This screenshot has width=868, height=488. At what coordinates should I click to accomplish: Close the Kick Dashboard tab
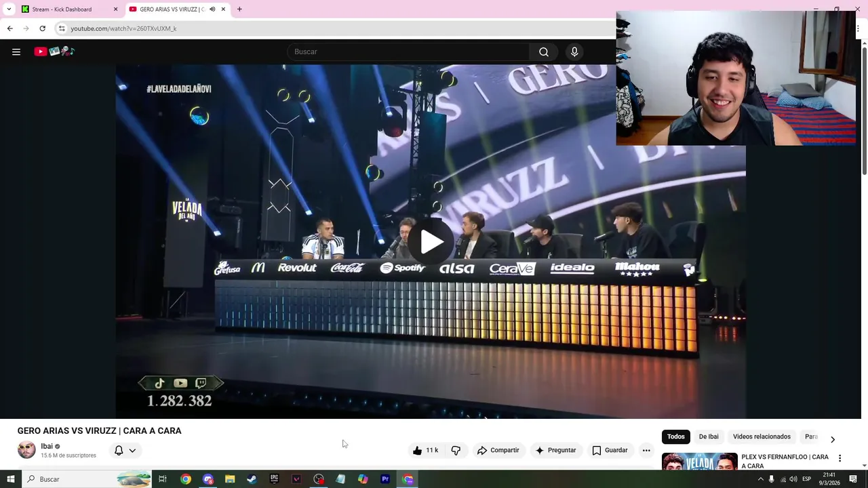point(115,9)
